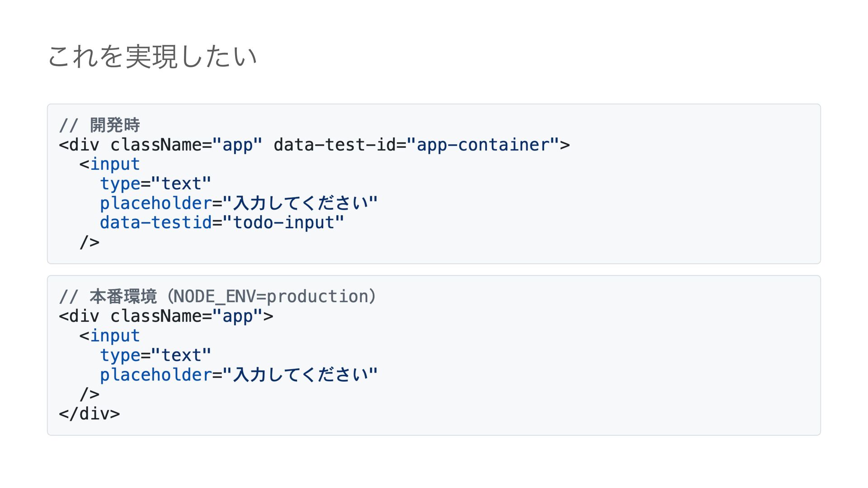The image size is (868, 488).
Task: Click the placeholder attribute in first block
Action: click(x=156, y=203)
